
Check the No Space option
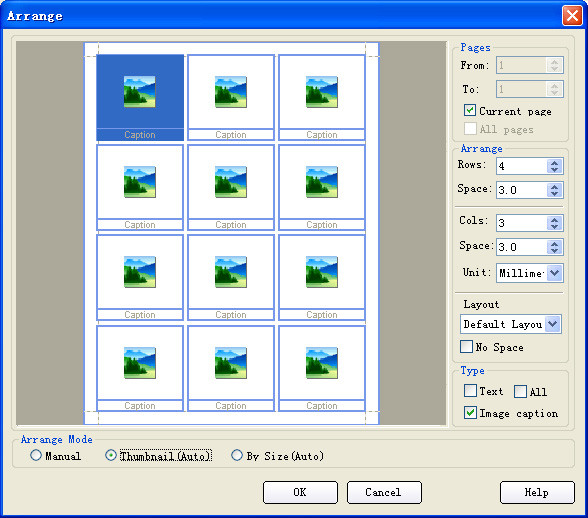tap(466, 347)
